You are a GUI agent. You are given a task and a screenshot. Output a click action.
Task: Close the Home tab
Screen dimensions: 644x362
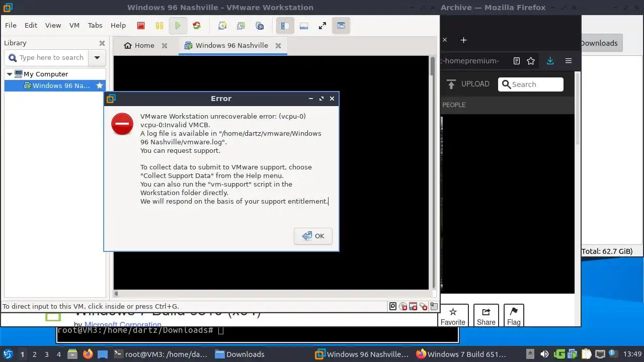[164, 45]
